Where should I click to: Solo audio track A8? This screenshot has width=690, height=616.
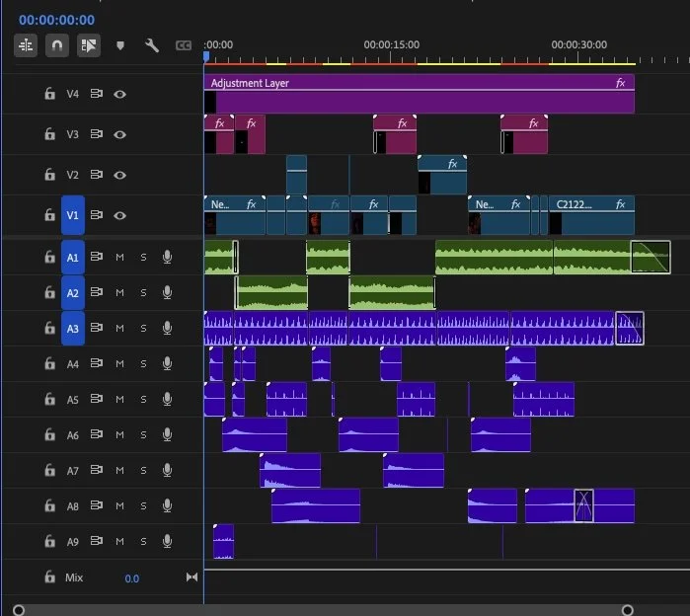click(143, 506)
